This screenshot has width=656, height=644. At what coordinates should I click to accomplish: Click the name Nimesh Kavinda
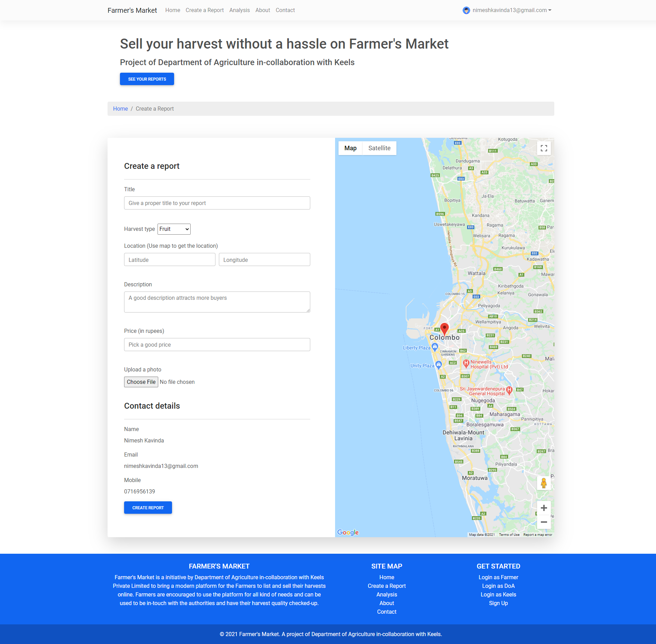coord(144,441)
